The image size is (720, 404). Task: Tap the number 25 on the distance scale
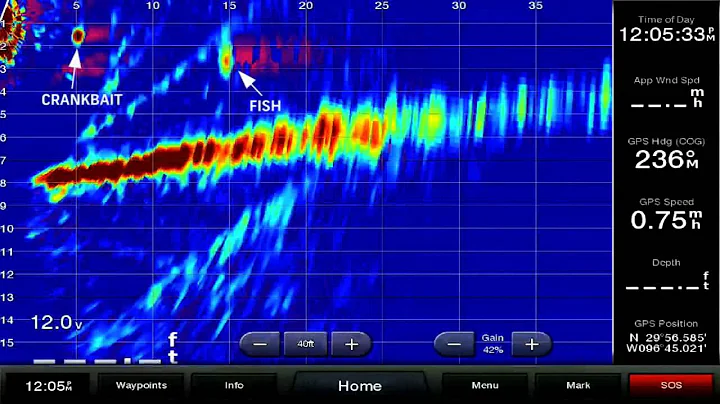(382, 6)
